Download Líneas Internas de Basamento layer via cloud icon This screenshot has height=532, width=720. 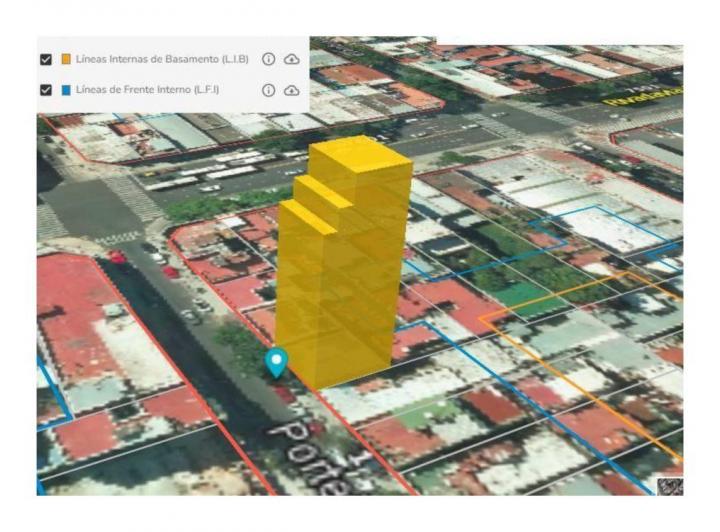click(x=292, y=59)
